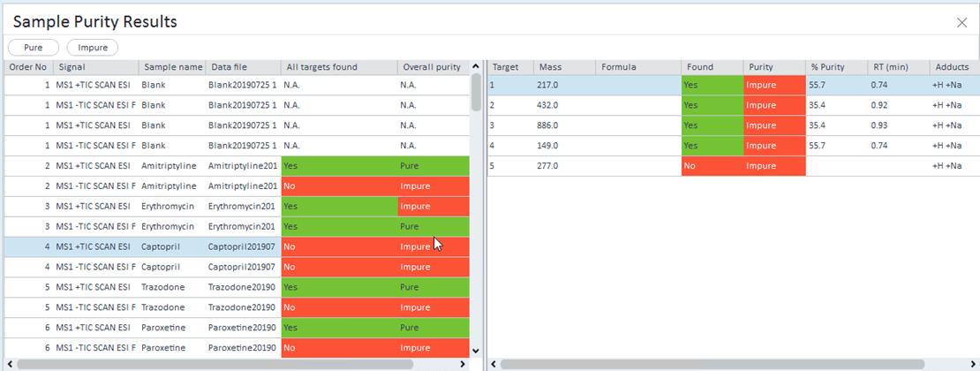The image size is (980, 371).
Task: Sort targets by % Purity column
Action: [x=828, y=67]
